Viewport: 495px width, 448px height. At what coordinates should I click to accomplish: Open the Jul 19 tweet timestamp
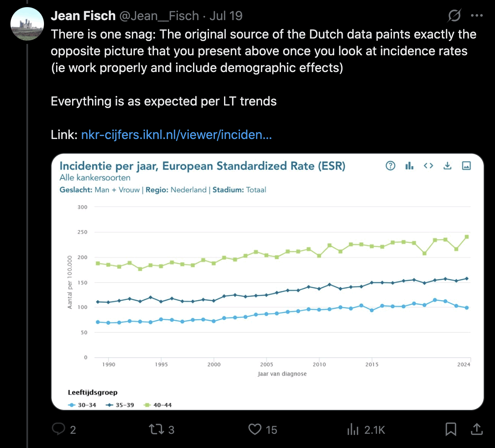click(226, 16)
